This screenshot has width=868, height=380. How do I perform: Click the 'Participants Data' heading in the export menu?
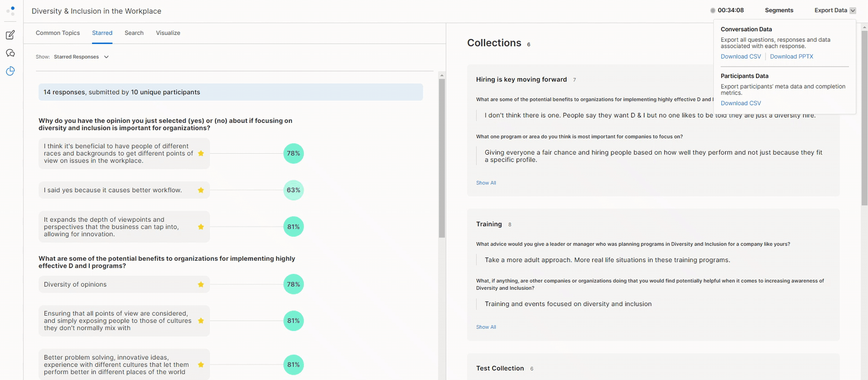pyautogui.click(x=744, y=76)
